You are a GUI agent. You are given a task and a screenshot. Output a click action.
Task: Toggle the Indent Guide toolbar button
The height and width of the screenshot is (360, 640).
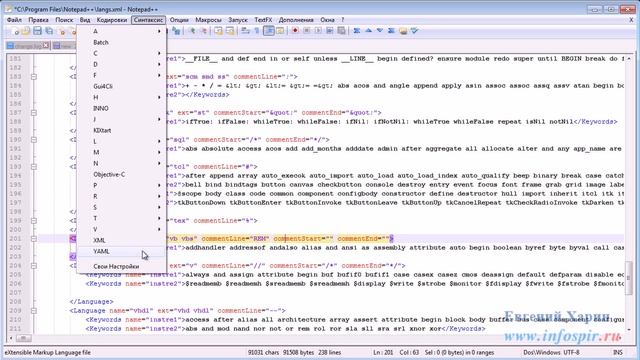[x=269, y=31]
